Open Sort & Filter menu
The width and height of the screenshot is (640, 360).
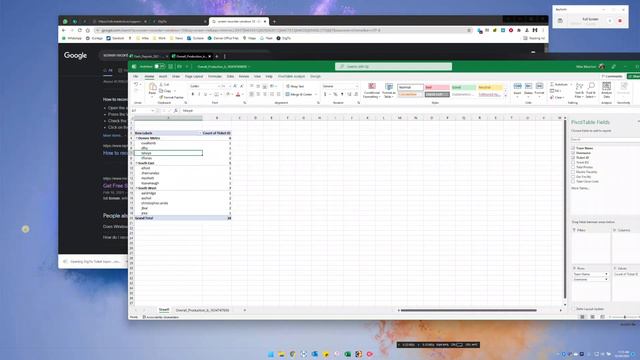tap(579, 91)
